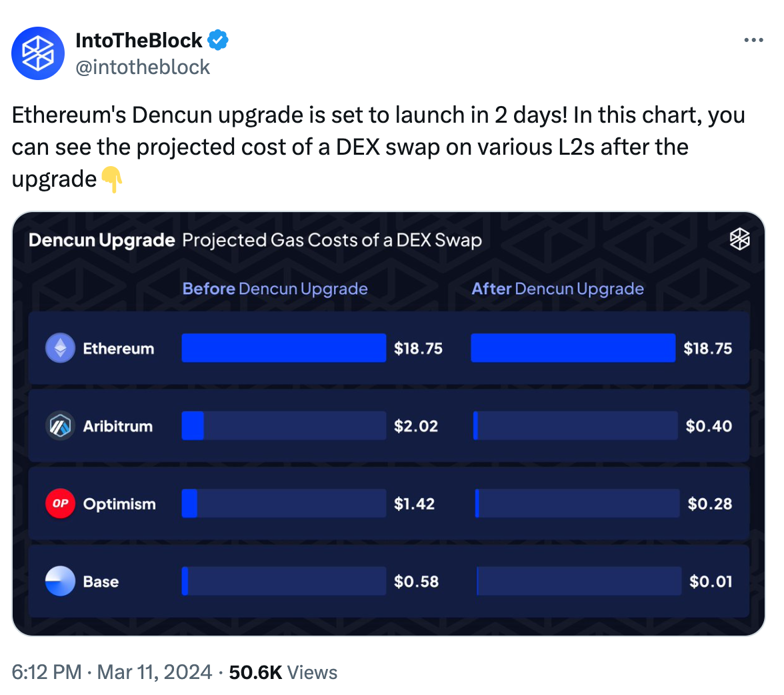
Task: Toggle the 'Before Dencun Upgrade' column header
Action: pos(275,288)
